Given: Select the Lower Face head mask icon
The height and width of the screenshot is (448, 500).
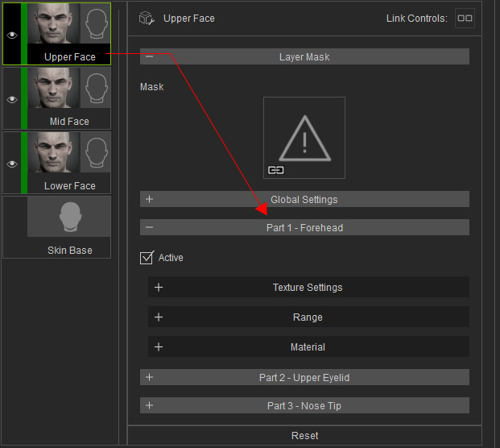Looking at the screenshot, I should [x=96, y=151].
